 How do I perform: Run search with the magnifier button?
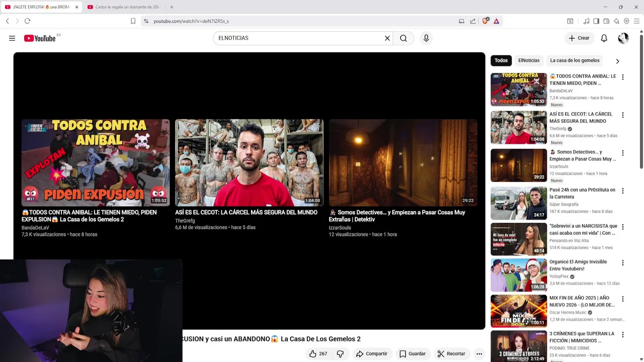tap(404, 38)
